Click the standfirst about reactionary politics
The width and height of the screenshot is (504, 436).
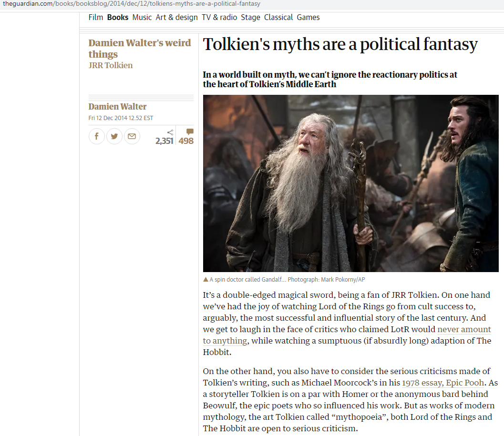pyautogui.click(x=330, y=80)
